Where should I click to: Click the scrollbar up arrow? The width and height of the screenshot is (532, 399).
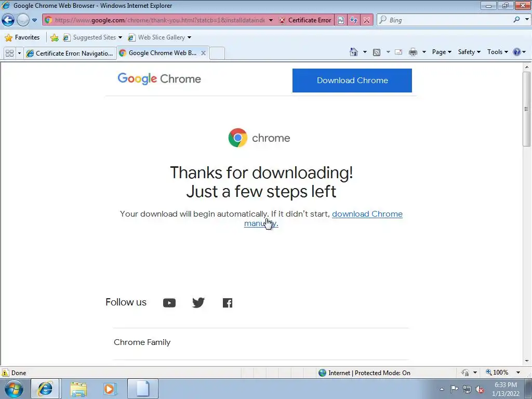click(527, 67)
